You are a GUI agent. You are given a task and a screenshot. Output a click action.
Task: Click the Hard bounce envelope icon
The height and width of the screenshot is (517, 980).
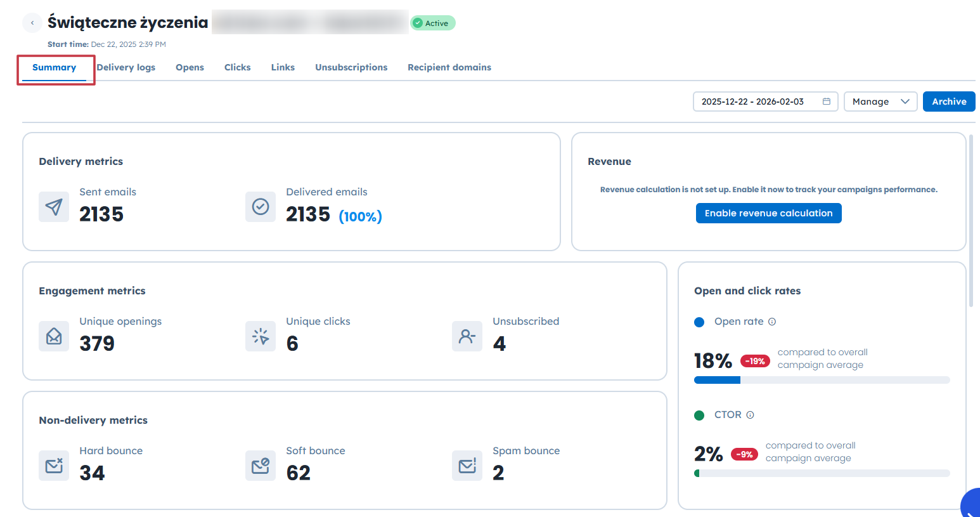(x=54, y=466)
